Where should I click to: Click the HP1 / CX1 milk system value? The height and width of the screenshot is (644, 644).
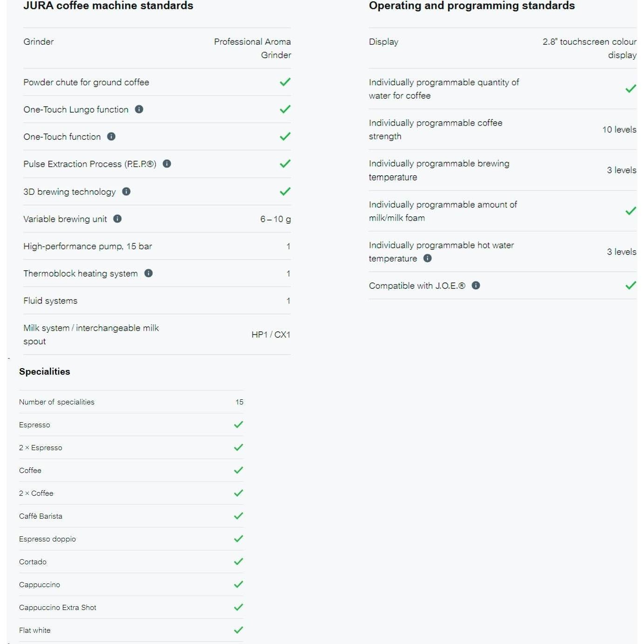tap(271, 335)
